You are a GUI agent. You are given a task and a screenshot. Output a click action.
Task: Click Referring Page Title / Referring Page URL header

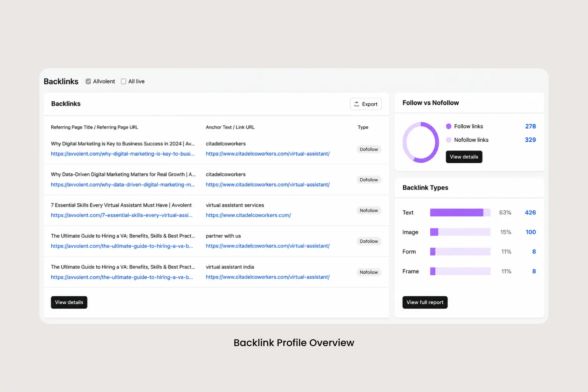95,127
